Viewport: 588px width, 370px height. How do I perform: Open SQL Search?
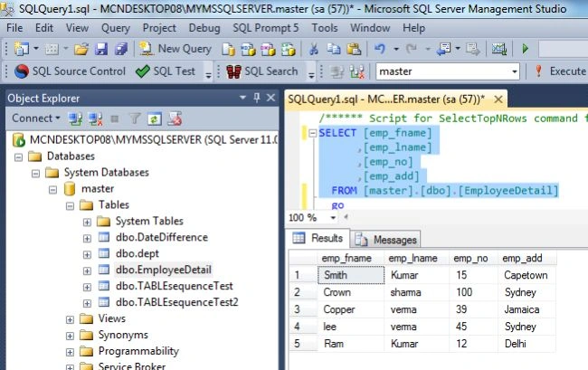click(261, 71)
